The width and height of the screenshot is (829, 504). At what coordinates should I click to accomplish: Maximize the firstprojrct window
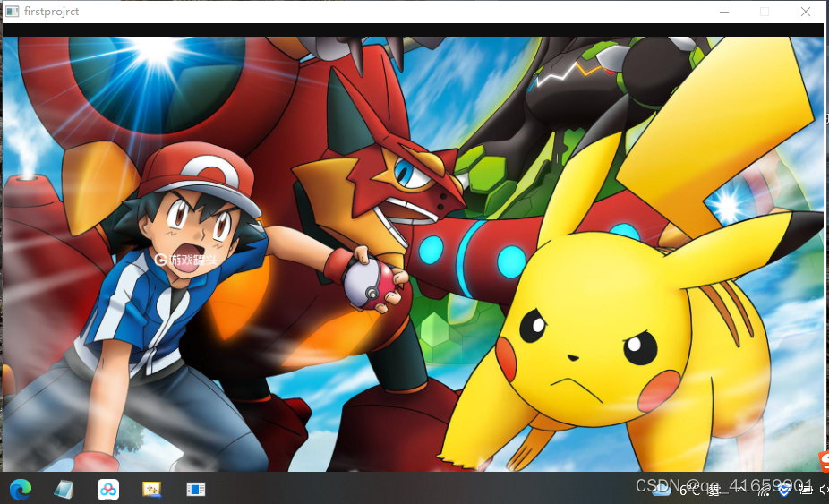click(x=765, y=12)
